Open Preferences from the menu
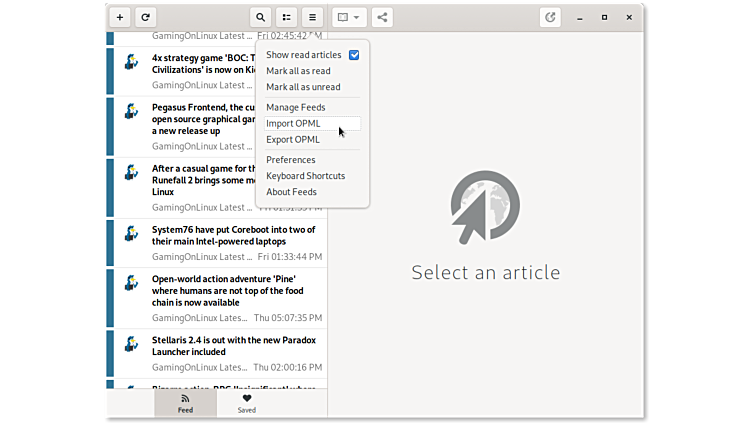 click(291, 160)
